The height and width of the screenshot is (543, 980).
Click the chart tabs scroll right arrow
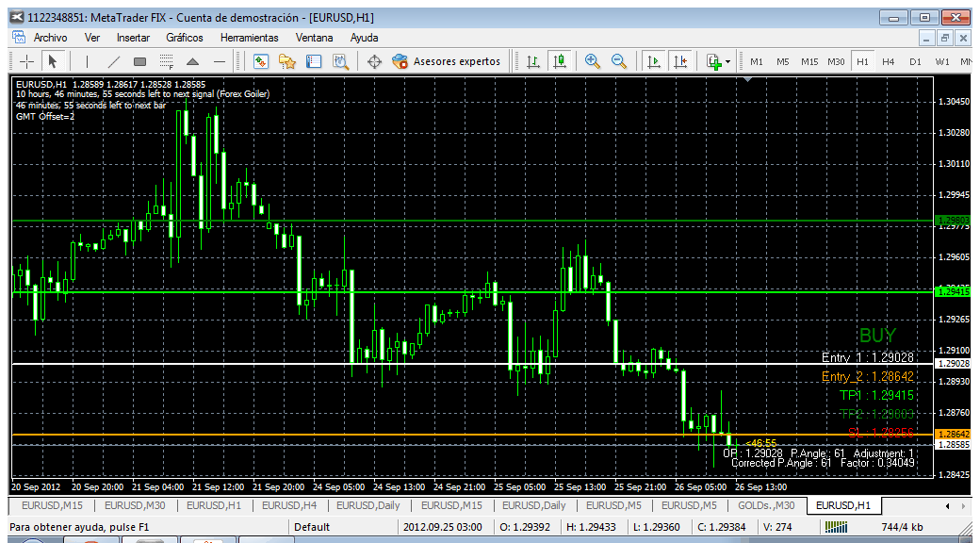[963, 505]
